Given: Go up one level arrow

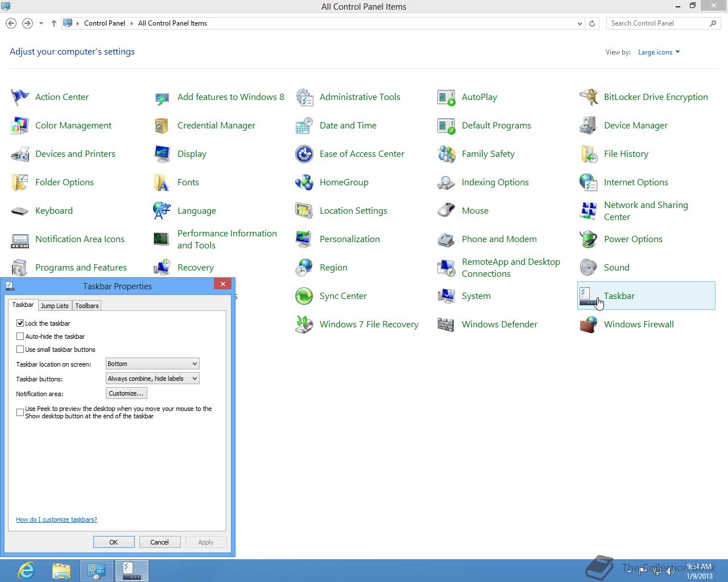Looking at the screenshot, I should [x=54, y=23].
